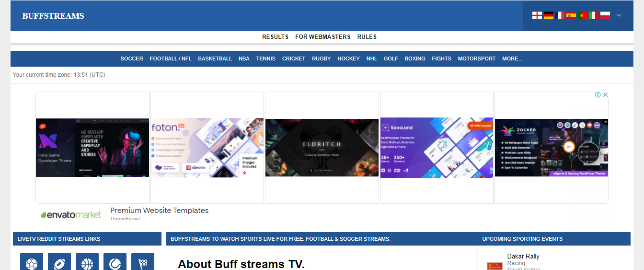Expand the MORE... sports menu
The image size is (644, 270).
tap(512, 59)
